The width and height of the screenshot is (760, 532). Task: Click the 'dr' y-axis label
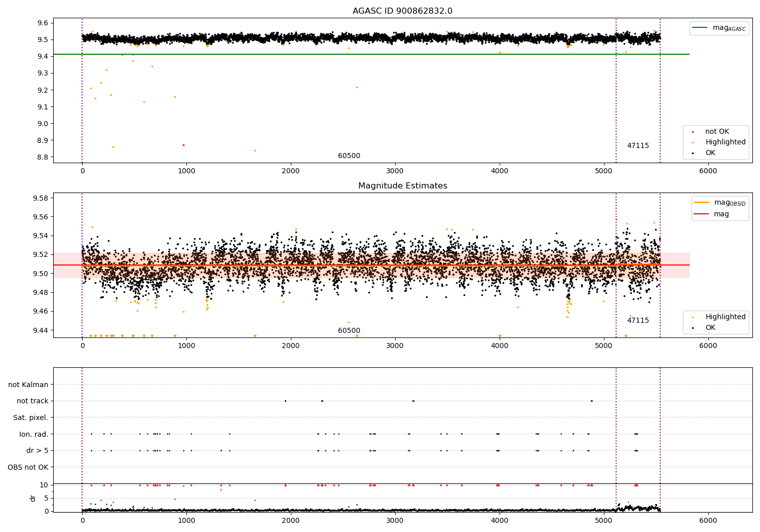(x=33, y=498)
